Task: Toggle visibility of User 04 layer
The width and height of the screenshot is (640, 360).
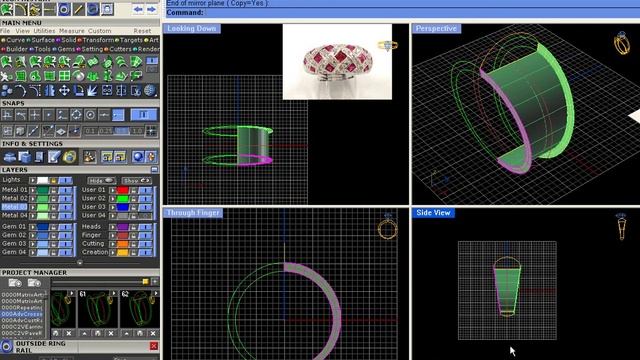Action: [x=145, y=216]
